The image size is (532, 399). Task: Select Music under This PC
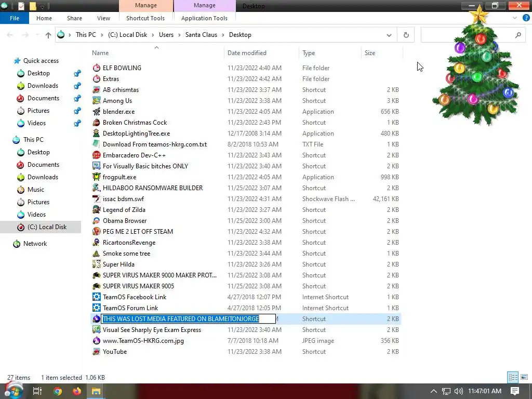click(36, 189)
